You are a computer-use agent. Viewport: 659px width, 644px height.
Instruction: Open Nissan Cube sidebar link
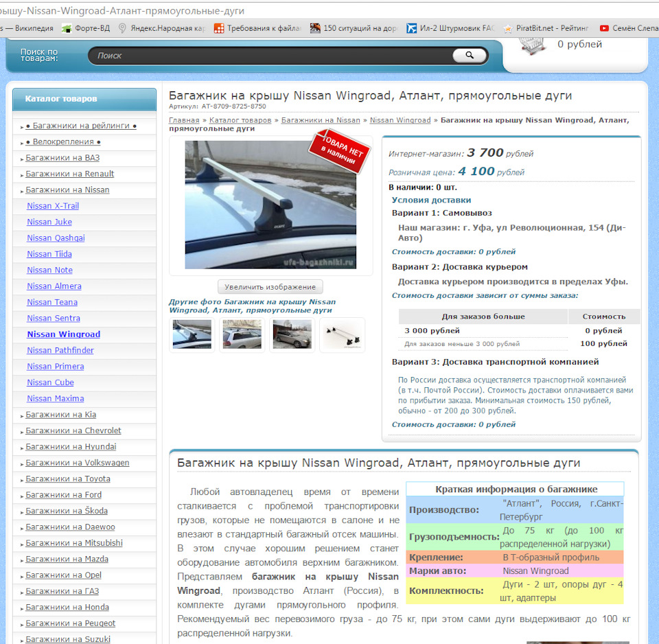50,382
